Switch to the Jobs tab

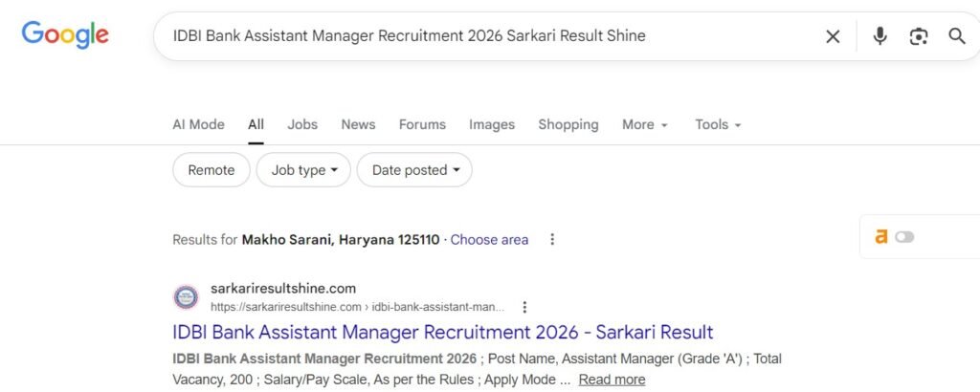[302, 125]
